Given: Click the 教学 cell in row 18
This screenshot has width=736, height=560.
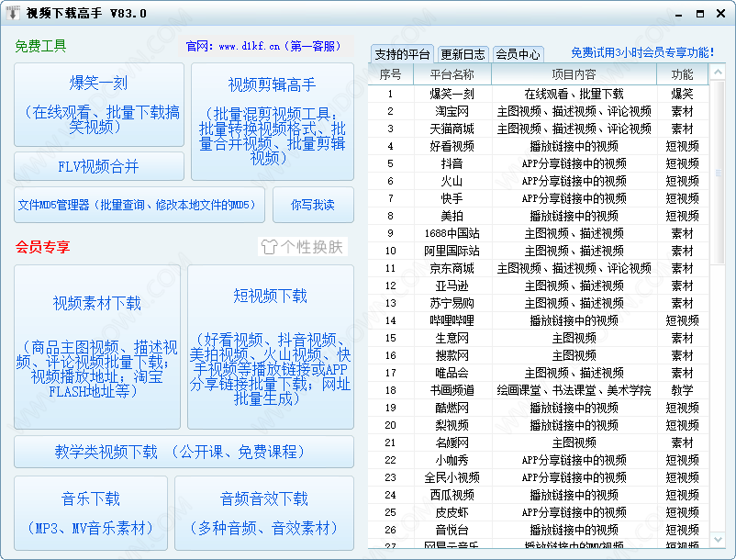Looking at the screenshot, I should [682, 390].
